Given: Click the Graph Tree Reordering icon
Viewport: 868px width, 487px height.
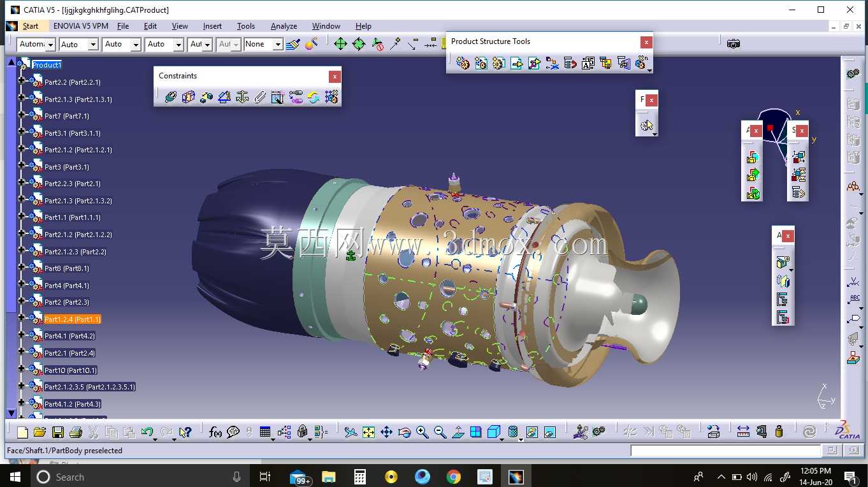Looking at the screenshot, I should point(570,63).
